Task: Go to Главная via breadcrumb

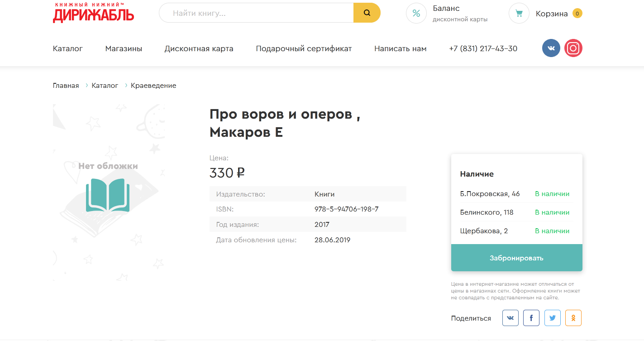Action: pyautogui.click(x=66, y=86)
